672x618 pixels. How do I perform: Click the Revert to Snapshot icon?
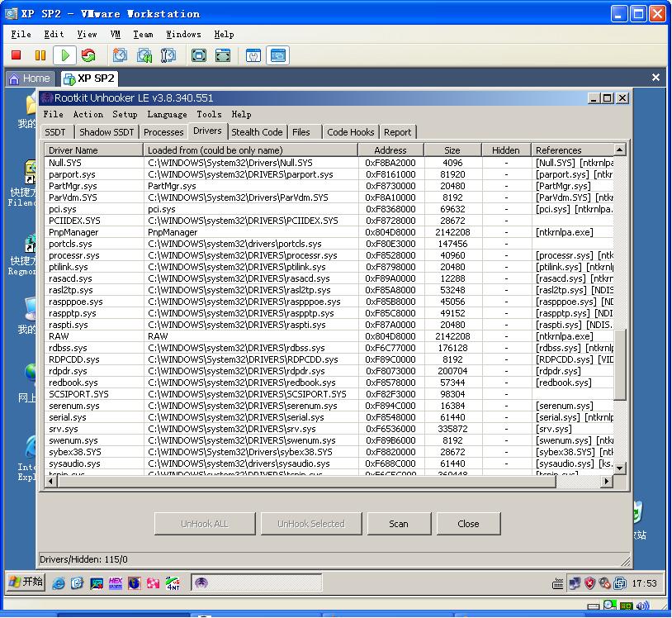pos(144,55)
